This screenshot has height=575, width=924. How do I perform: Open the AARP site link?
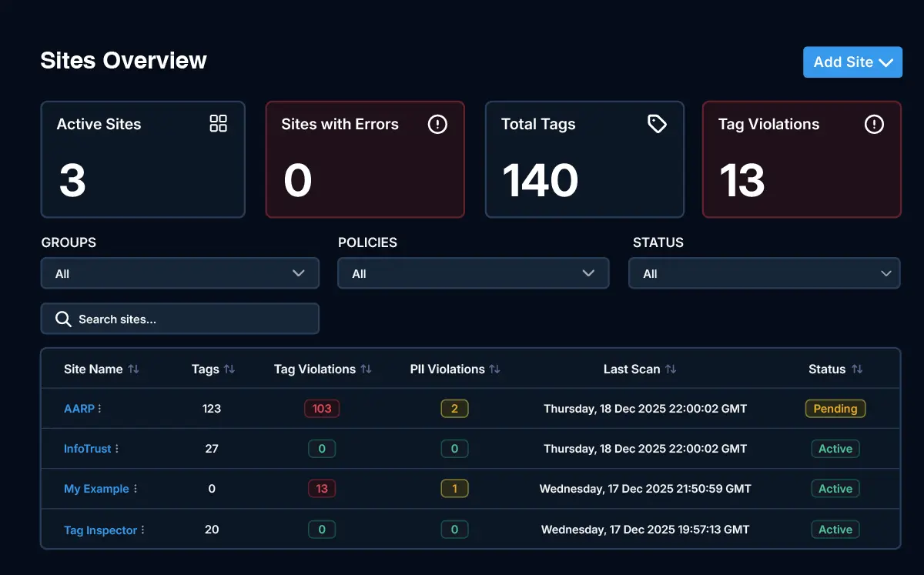click(x=79, y=409)
